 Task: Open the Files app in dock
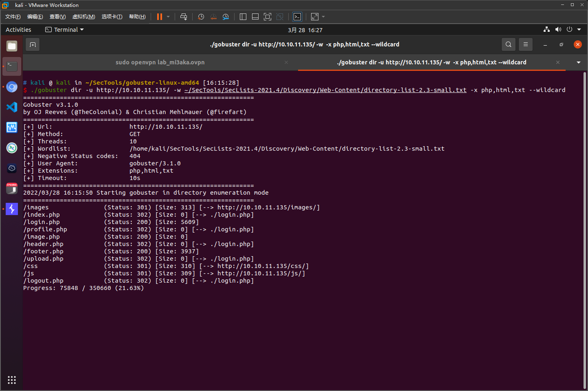(x=12, y=46)
